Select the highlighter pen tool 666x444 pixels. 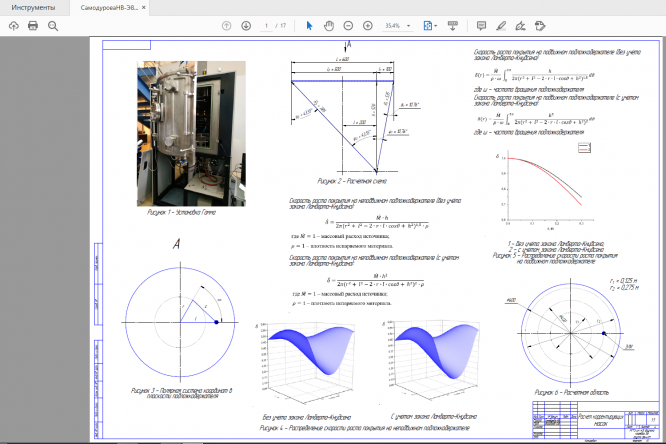pyautogui.click(x=500, y=25)
